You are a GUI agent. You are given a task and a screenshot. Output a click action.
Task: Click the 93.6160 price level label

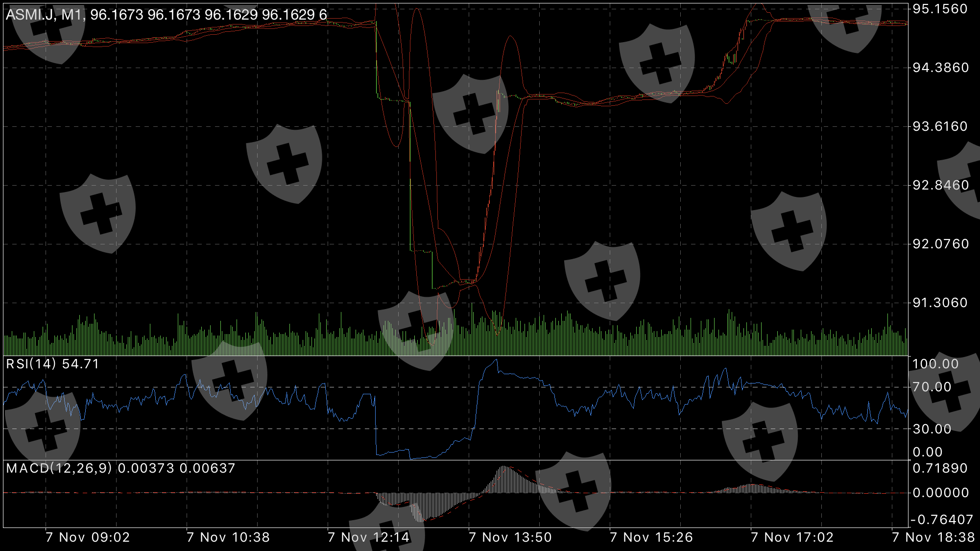[940, 126]
